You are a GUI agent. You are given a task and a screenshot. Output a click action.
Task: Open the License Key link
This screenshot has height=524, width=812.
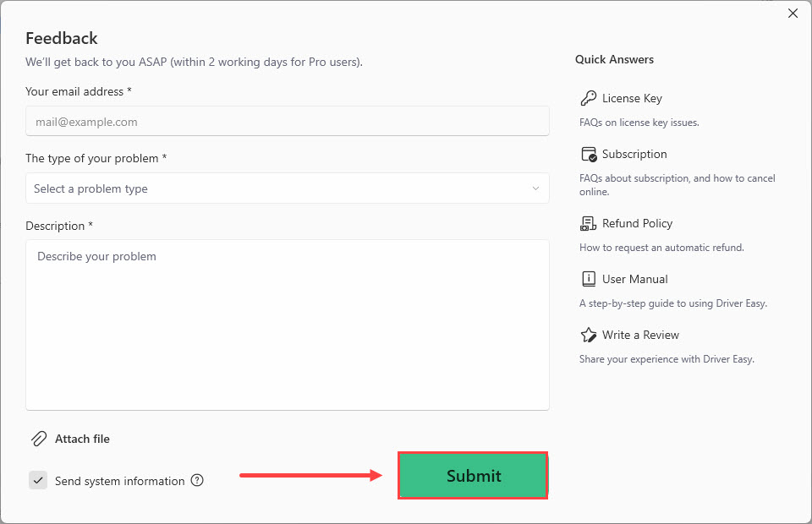pos(632,98)
